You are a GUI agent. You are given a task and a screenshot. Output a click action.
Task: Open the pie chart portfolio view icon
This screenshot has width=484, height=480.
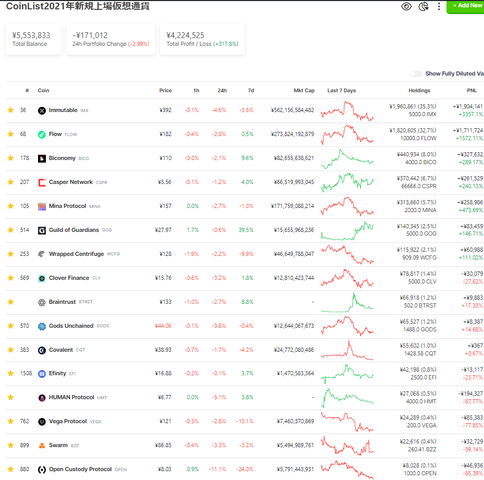(x=423, y=6)
